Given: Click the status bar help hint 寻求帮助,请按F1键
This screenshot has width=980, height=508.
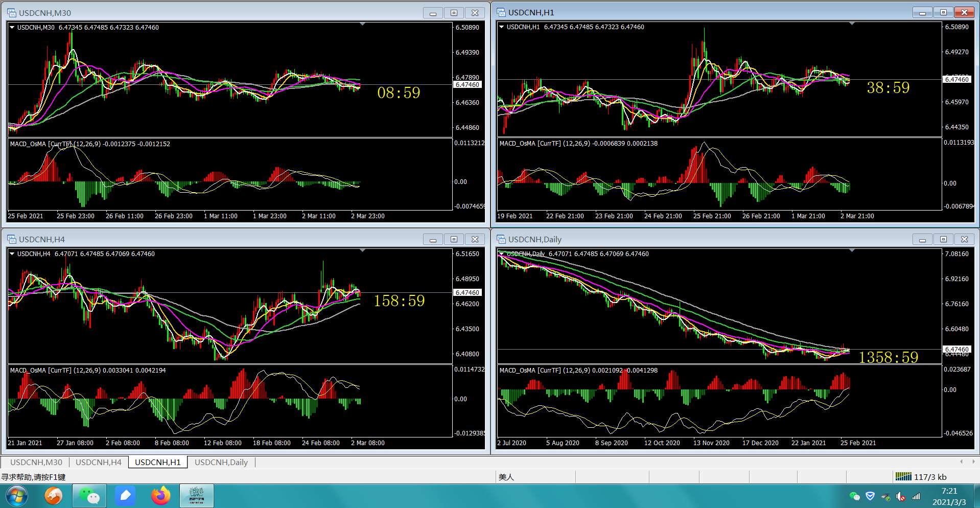Looking at the screenshot, I should [x=33, y=477].
